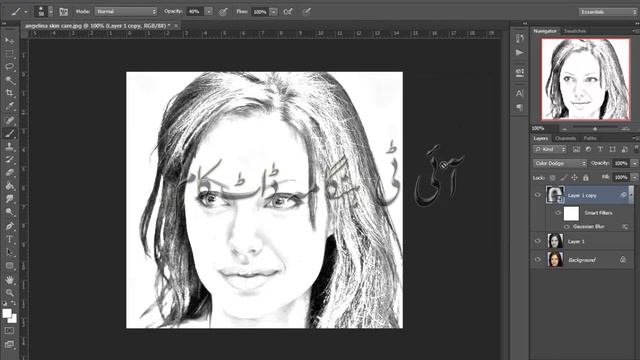640x360 pixels.
Task: Select the Quick Selection tool
Action: (9, 80)
